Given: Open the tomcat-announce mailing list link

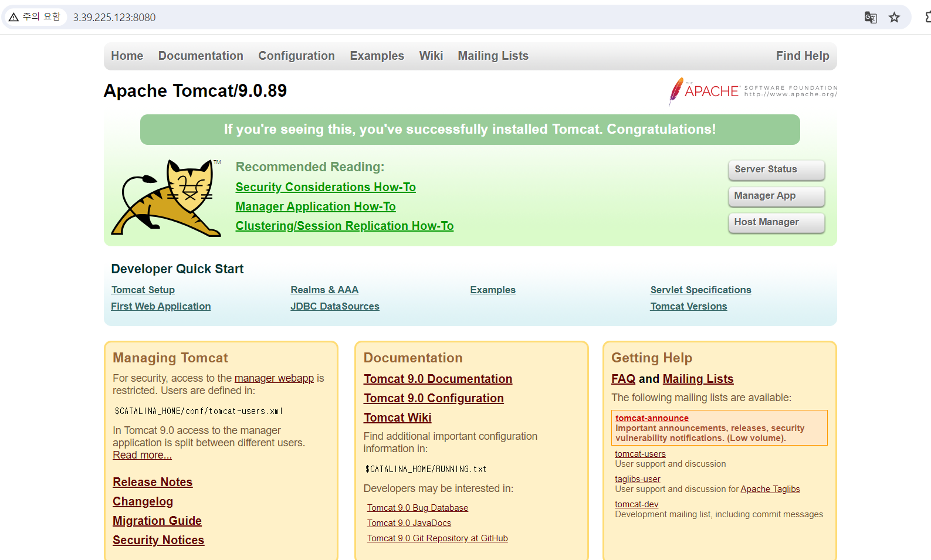Looking at the screenshot, I should point(652,418).
